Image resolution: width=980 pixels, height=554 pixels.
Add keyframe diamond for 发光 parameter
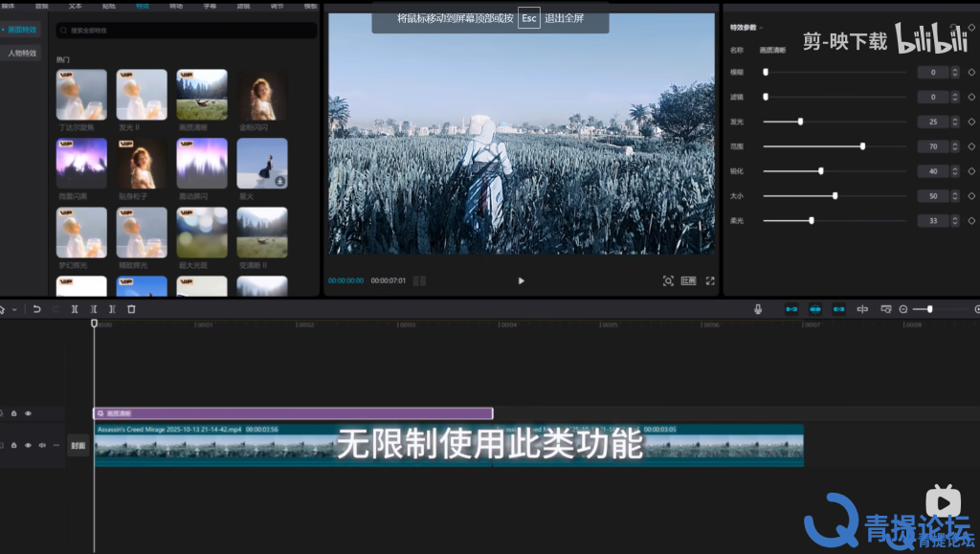click(x=971, y=122)
